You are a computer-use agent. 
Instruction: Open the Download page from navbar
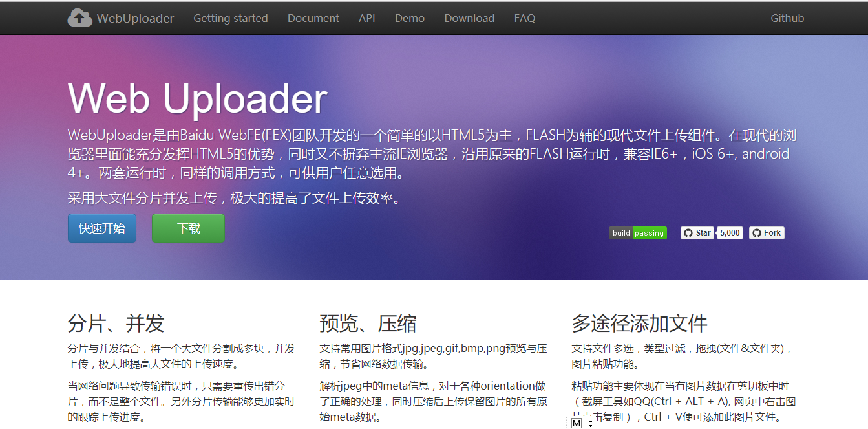pos(469,18)
